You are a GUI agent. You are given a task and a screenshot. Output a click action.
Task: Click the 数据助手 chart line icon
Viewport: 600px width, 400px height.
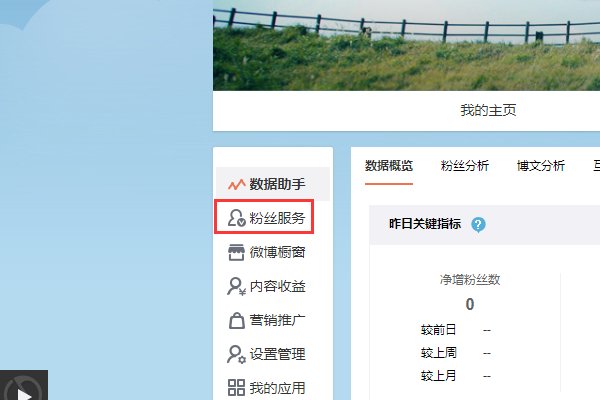(236, 184)
